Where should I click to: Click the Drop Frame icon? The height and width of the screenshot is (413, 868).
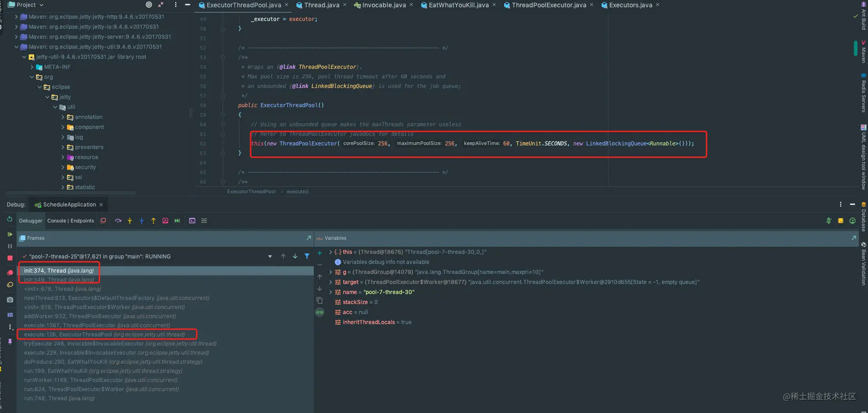(x=165, y=221)
